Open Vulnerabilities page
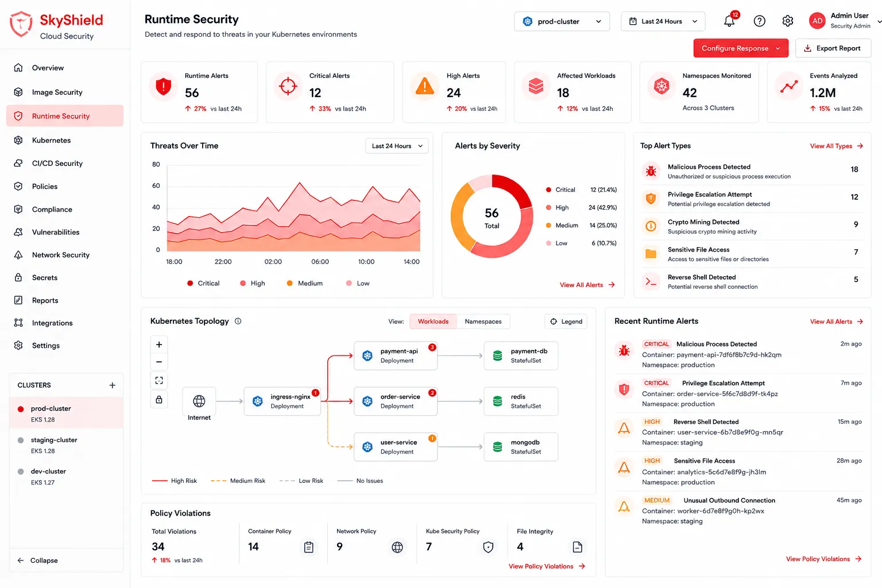The height and width of the screenshot is (588, 882). click(x=65, y=232)
